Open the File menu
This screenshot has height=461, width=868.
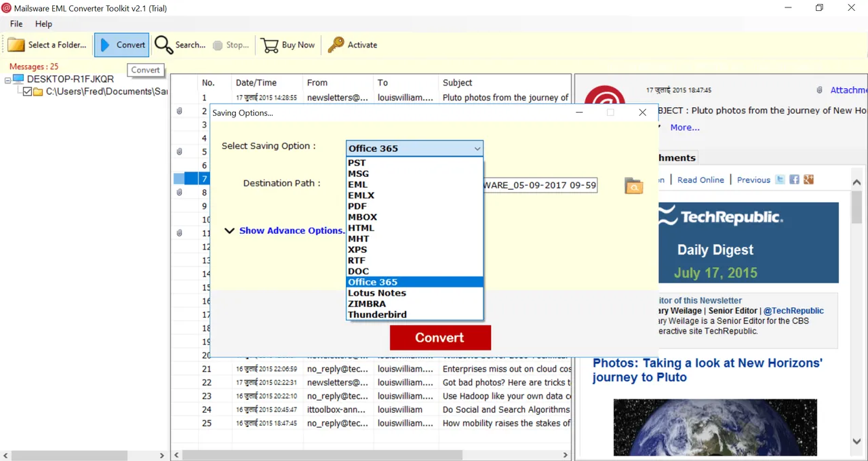tap(16, 24)
